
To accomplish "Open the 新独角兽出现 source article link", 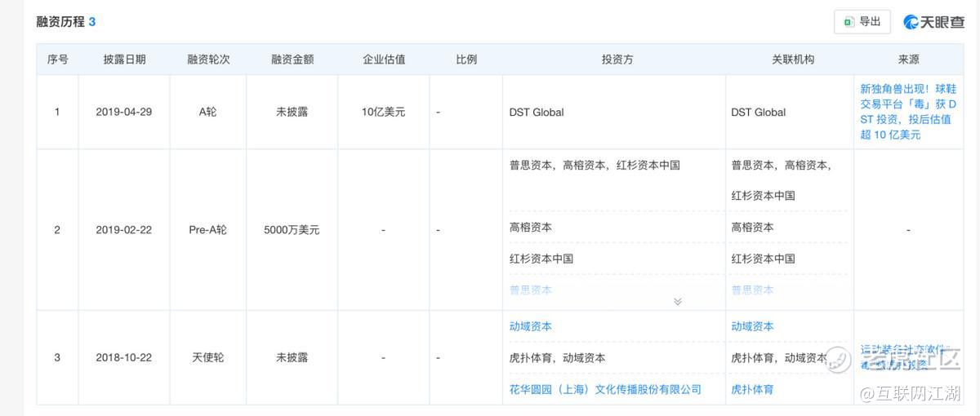I will click(908, 112).
